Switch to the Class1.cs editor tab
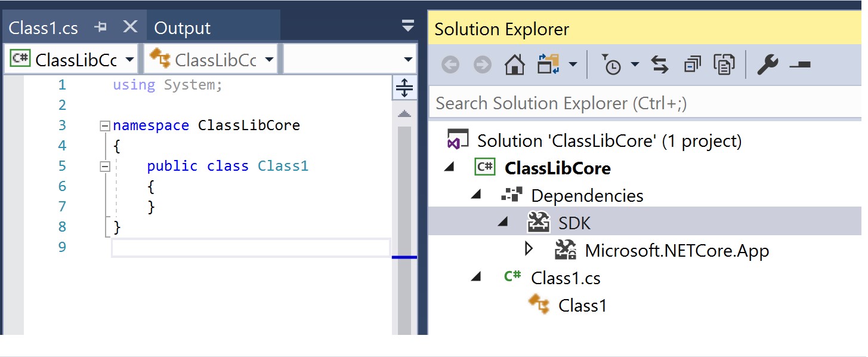 (x=44, y=27)
